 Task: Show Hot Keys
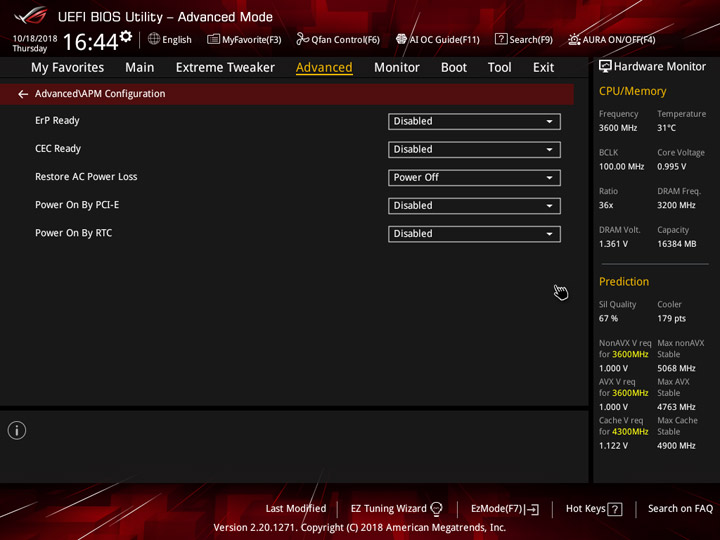pyautogui.click(x=594, y=509)
